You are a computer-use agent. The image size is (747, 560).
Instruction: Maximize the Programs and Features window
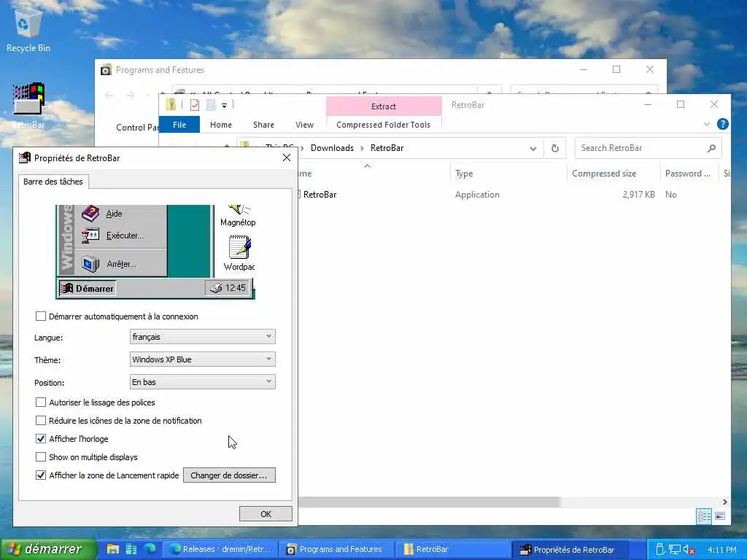pyautogui.click(x=616, y=69)
